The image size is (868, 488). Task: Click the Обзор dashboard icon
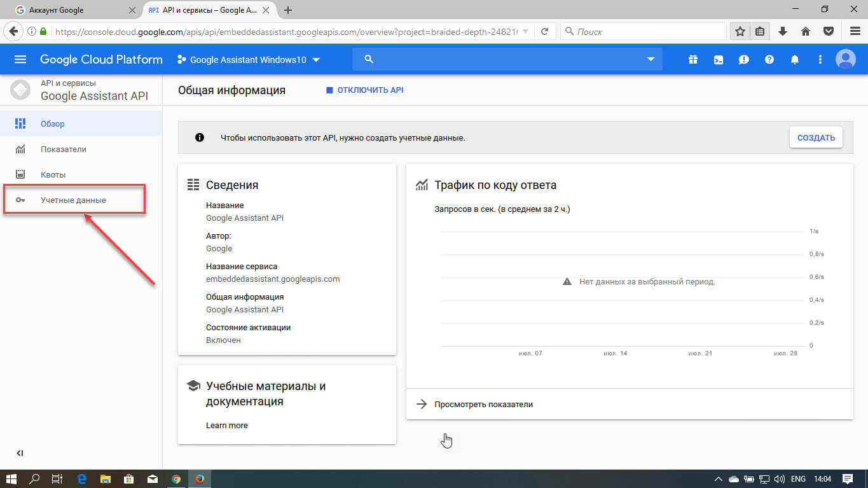click(20, 123)
